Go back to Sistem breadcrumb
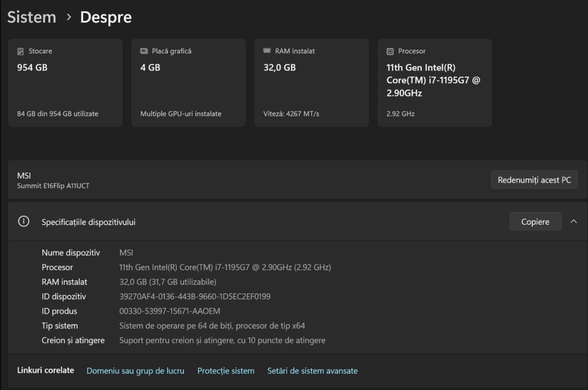The width and height of the screenshot is (588, 390). (x=32, y=17)
